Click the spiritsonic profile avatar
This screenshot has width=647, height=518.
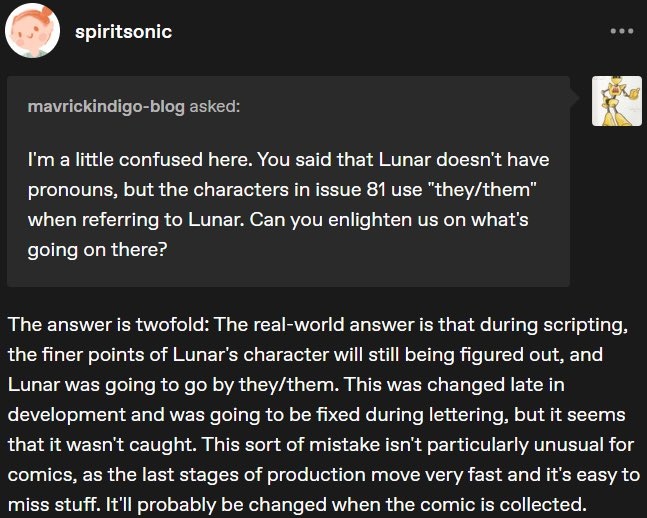[x=32, y=31]
